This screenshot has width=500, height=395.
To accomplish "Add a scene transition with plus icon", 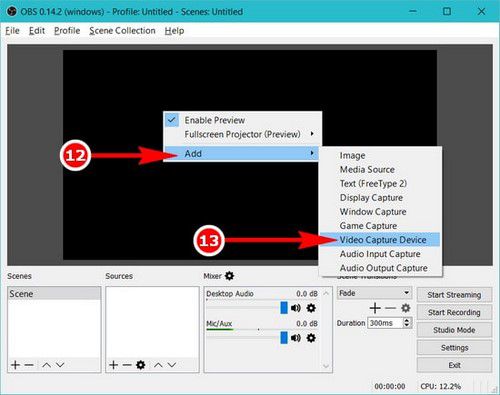I will pyautogui.click(x=375, y=308).
